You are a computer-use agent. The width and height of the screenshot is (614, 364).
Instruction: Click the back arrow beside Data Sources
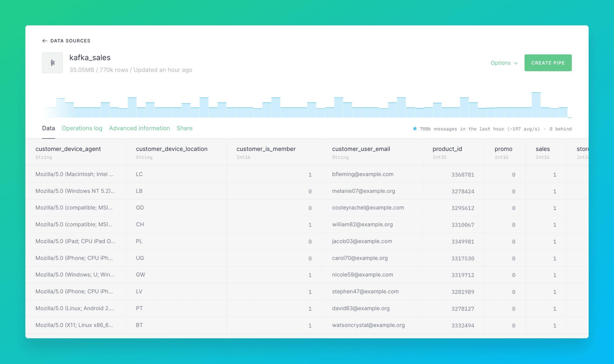point(45,41)
